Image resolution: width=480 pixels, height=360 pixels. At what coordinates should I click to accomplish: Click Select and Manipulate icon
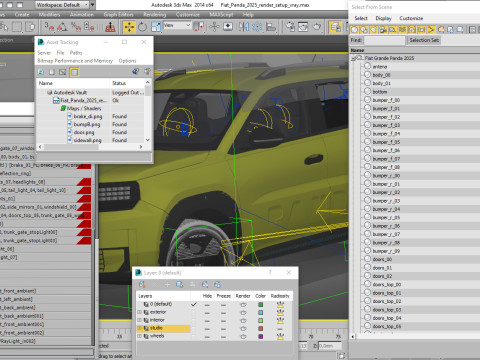click(214, 27)
